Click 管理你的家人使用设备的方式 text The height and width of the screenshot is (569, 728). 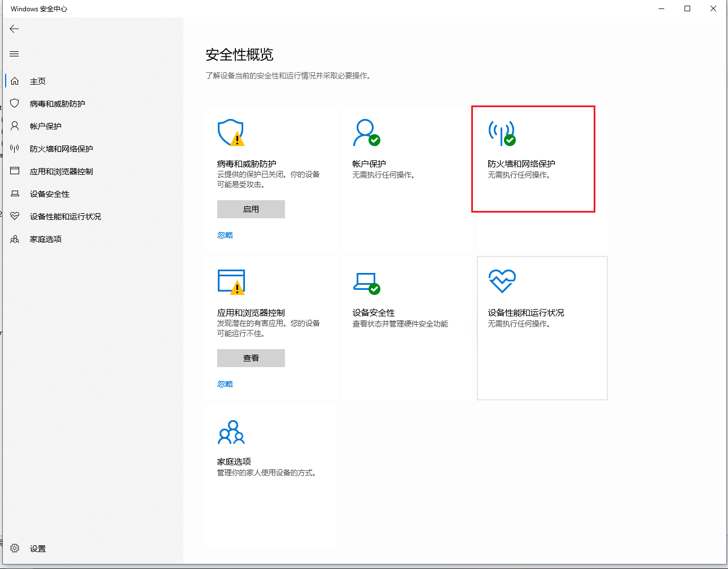click(x=267, y=473)
